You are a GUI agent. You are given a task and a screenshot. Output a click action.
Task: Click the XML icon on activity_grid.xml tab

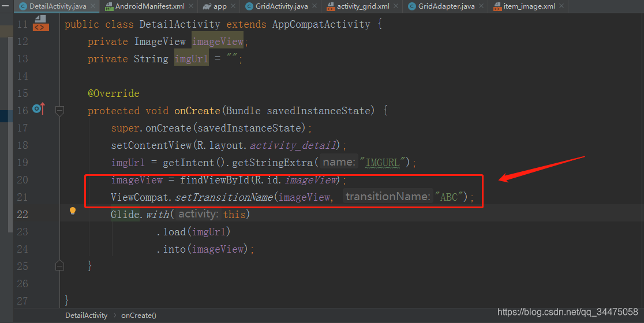331,6
